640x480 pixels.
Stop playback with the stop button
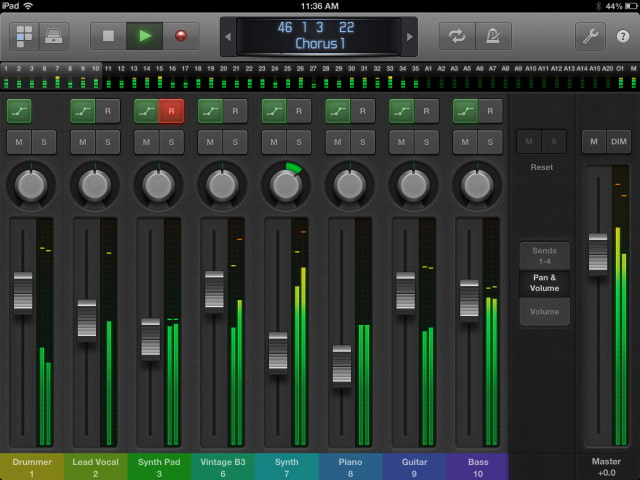click(110, 36)
